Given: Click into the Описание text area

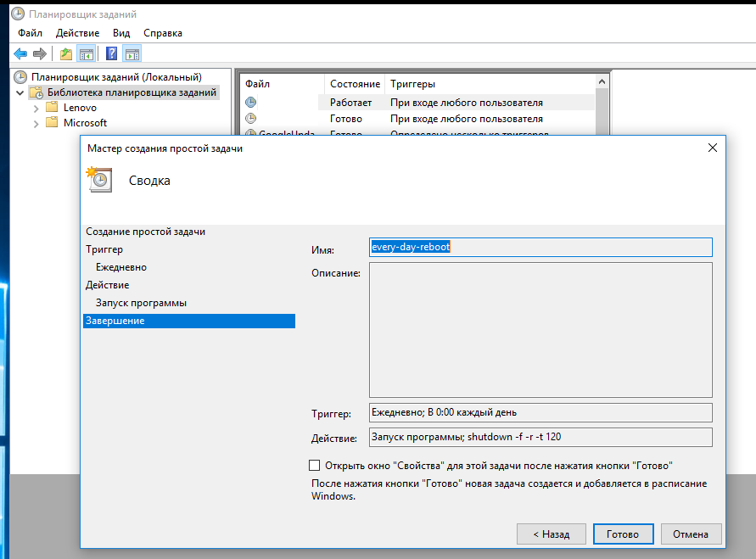Looking at the screenshot, I should pos(540,330).
